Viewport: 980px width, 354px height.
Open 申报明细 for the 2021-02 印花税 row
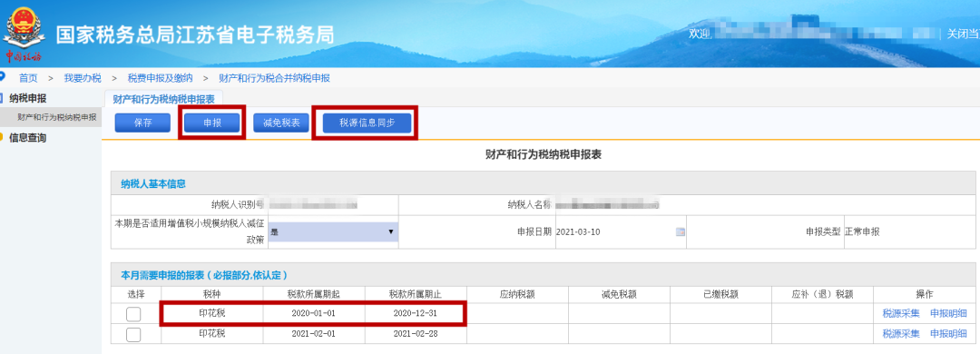[x=949, y=334]
